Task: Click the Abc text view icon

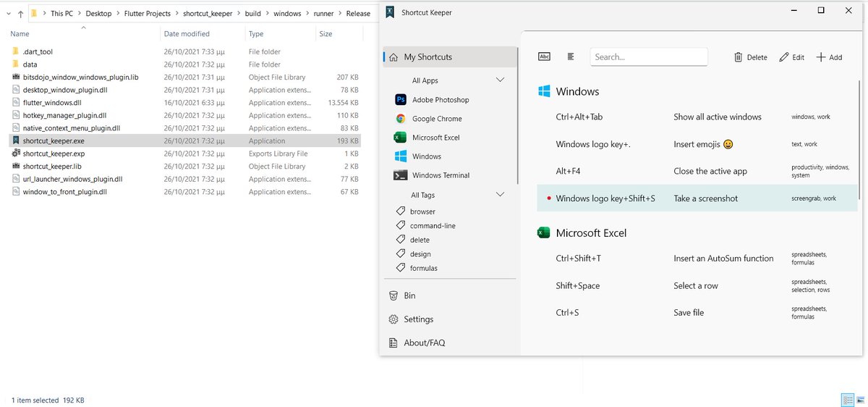Action: click(x=545, y=56)
